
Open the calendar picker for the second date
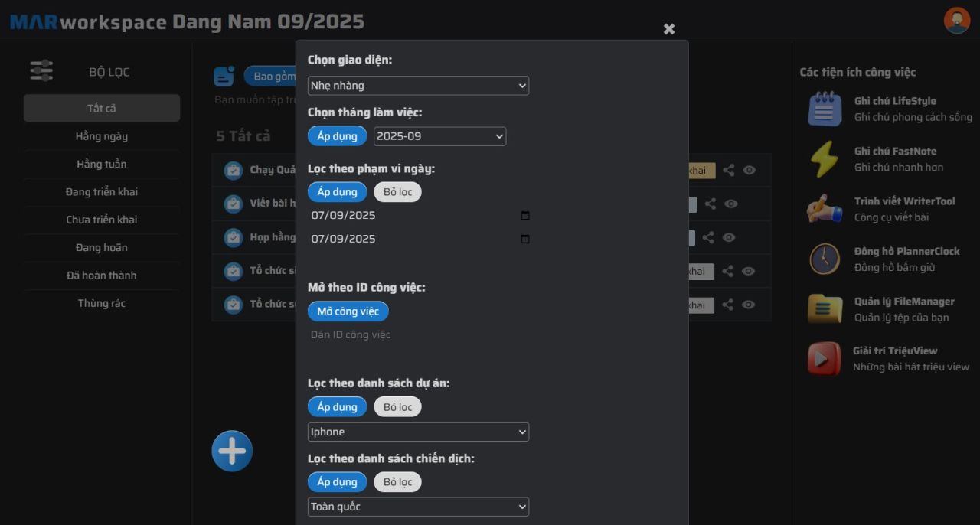[525, 239]
